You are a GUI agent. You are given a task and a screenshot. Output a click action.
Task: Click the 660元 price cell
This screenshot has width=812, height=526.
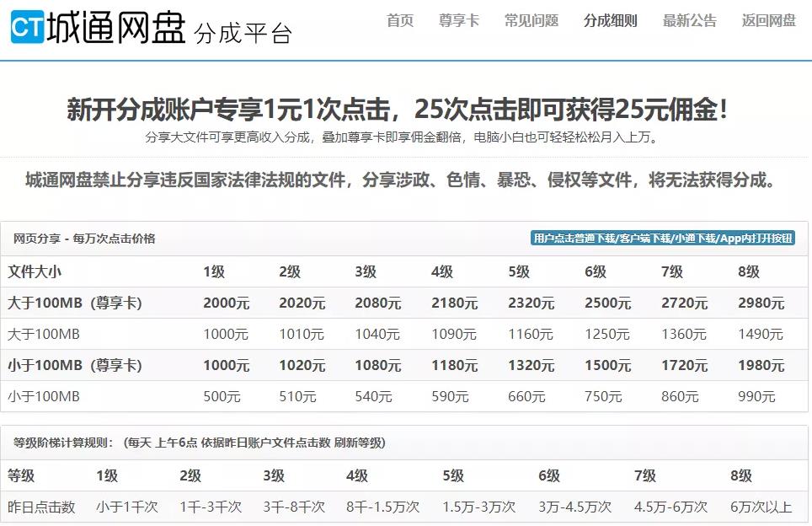pyautogui.click(x=526, y=396)
